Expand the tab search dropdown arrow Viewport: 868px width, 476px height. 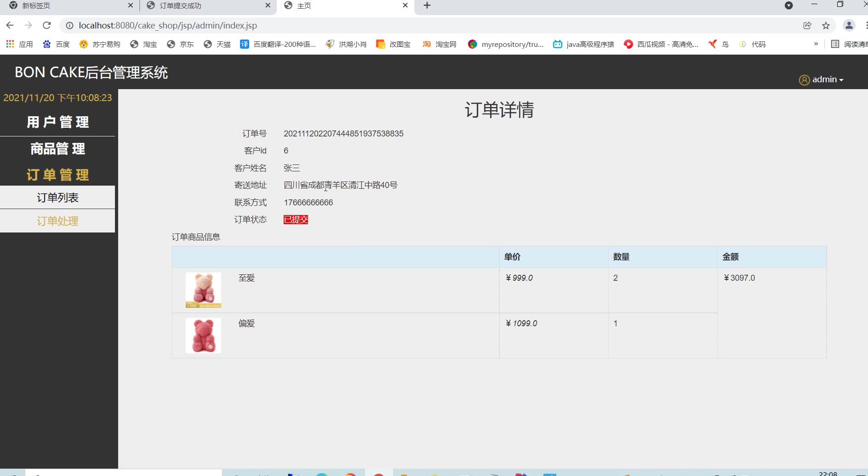pos(789,6)
